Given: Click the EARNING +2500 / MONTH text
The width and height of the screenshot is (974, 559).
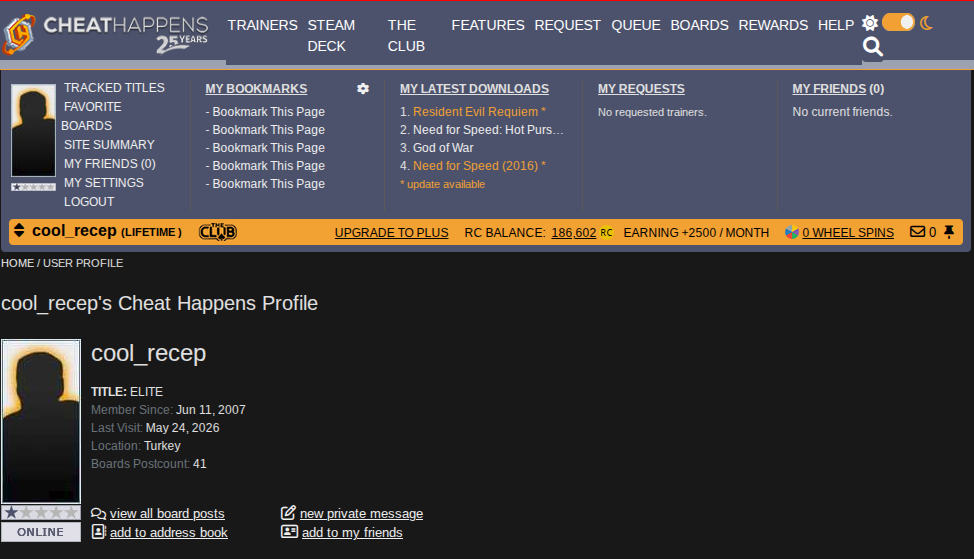Looking at the screenshot, I should [696, 233].
